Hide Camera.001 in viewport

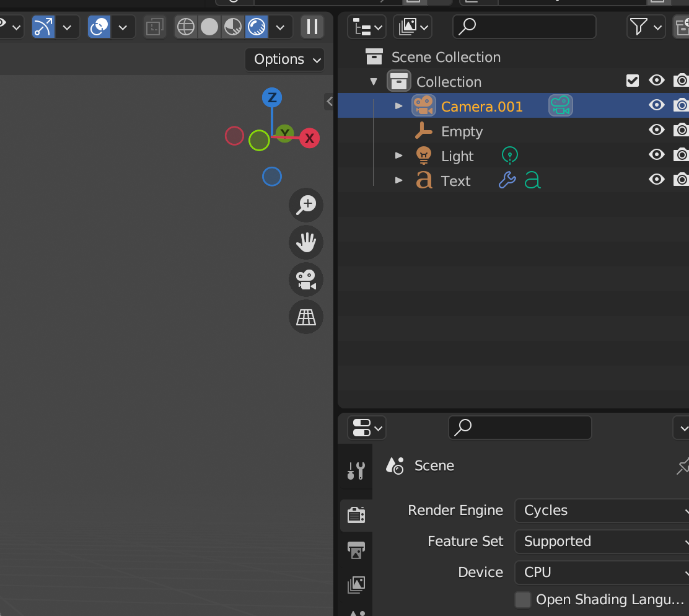pyautogui.click(x=657, y=105)
